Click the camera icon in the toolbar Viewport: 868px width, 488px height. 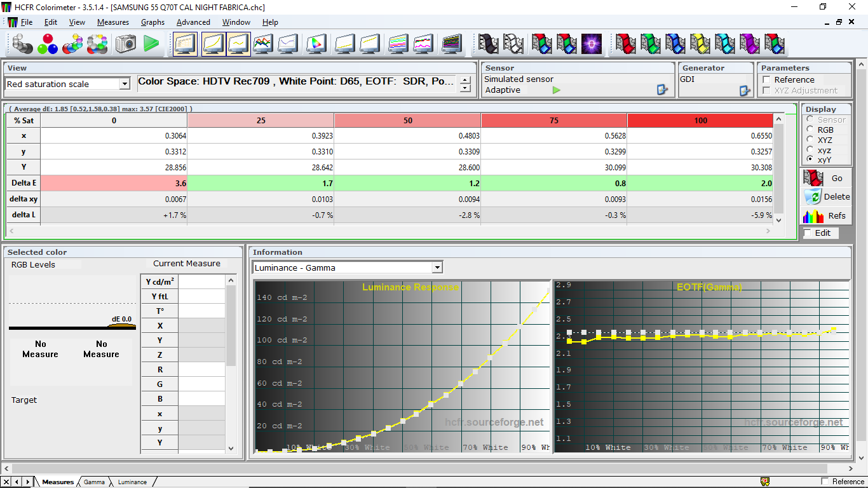pos(126,44)
